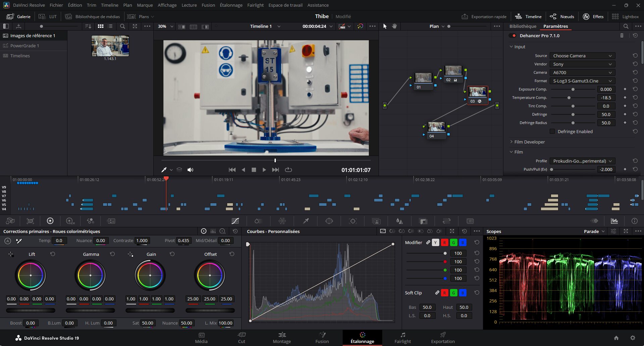The width and height of the screenshot is (644, 346).
Task: Open the Power Windows palette
Action: [329, 221]
